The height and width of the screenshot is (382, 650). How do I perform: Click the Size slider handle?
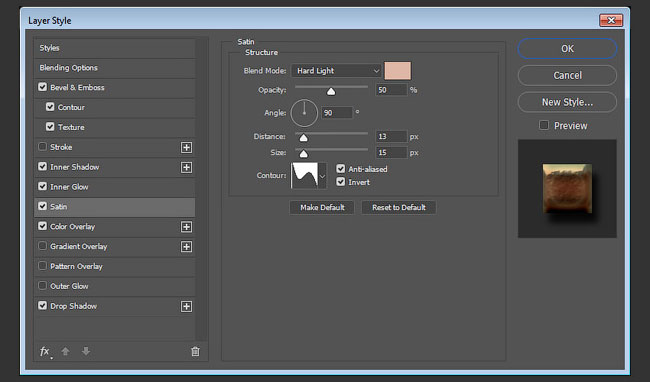[x=303, y=154]
